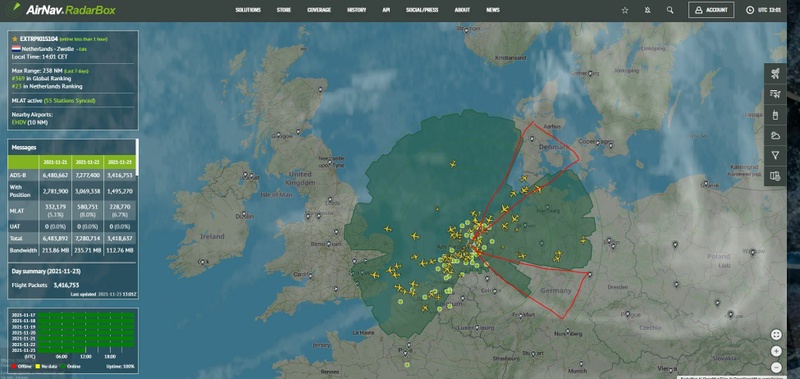This screenshot has width=800, height=379.
Task: Open the map settings sidebar icon
Action: (x=775, y=176)
